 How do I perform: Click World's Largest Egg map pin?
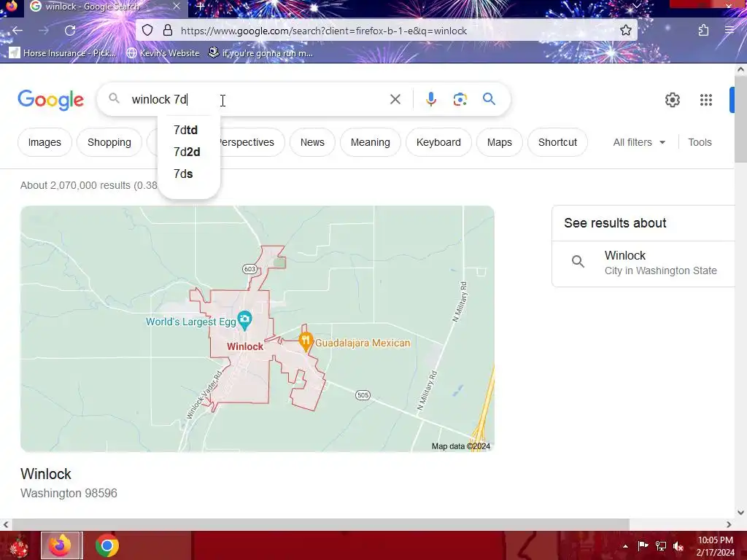click(x=244, y=320)
